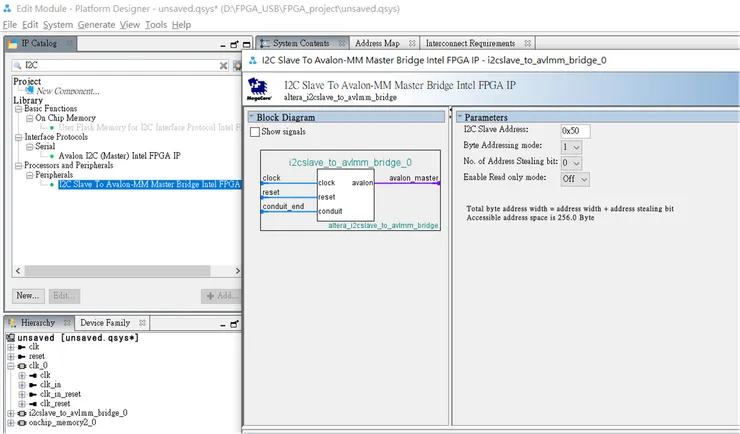Click the unsaved system icon in Hierarchy
740x434 pixels.
click(x=10, y=338)
